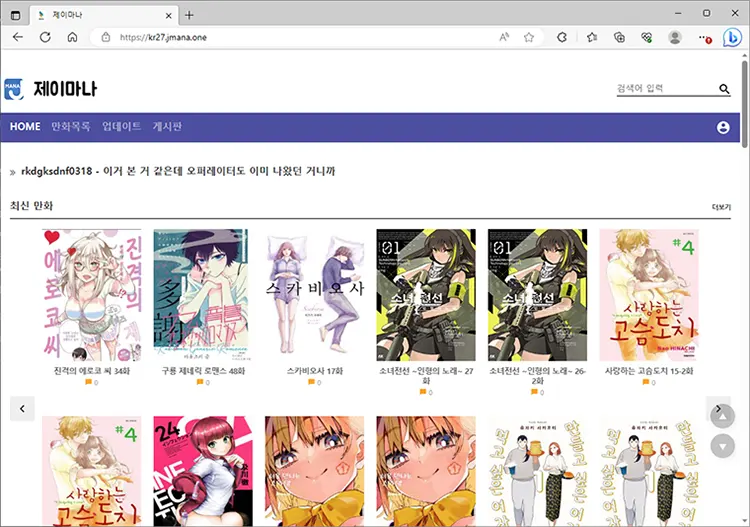Show previous manga carousel page
This screenshot has height=527, width=750.
[22, 409]
